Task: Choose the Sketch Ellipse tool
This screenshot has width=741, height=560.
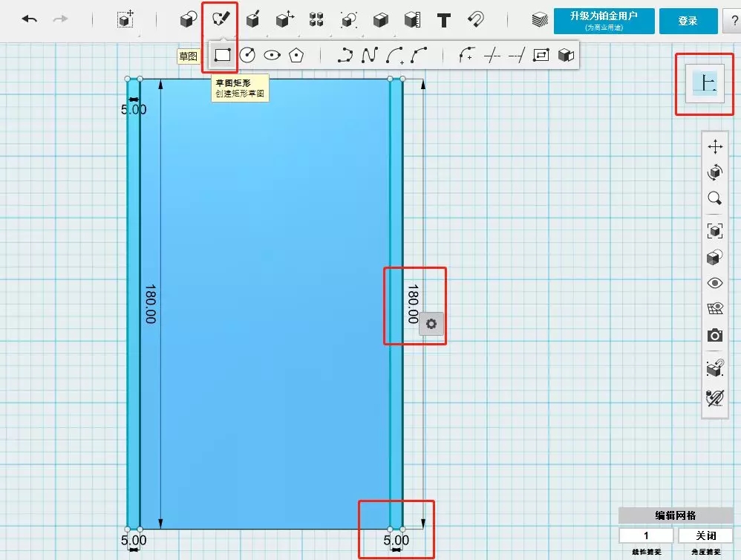Action: tap(272, 55)
